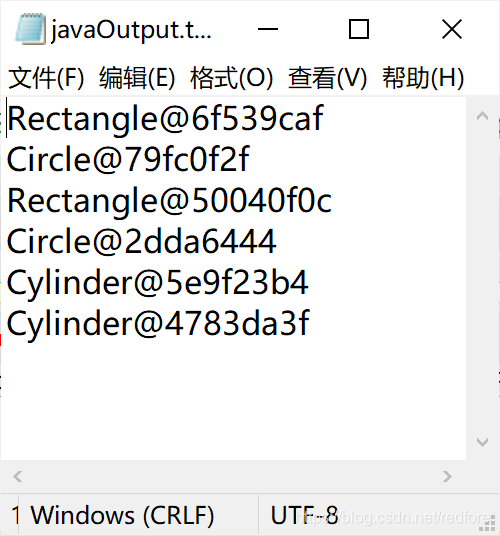
Task: Click the line Circle@2dda6444
Action: 141,242
